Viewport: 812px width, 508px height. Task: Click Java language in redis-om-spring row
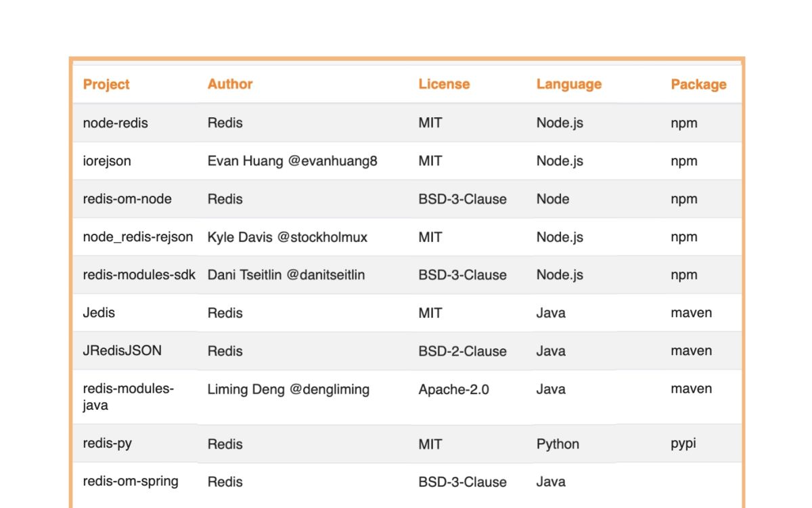point(551,482)
